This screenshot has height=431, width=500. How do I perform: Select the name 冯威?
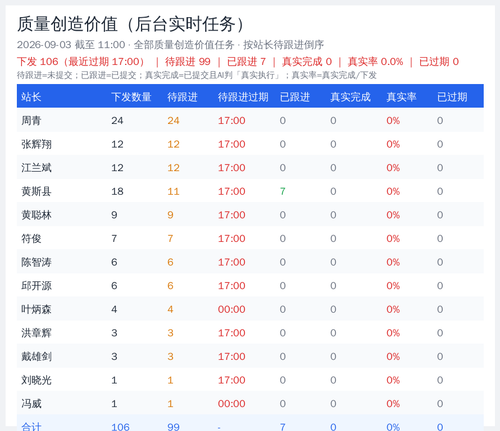click(31, 404)
